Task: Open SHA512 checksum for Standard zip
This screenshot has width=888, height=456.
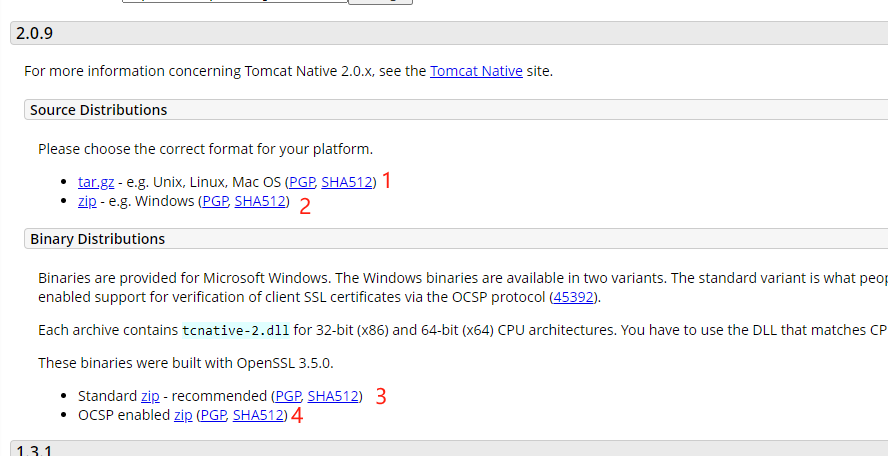Action: coord(333,396)
